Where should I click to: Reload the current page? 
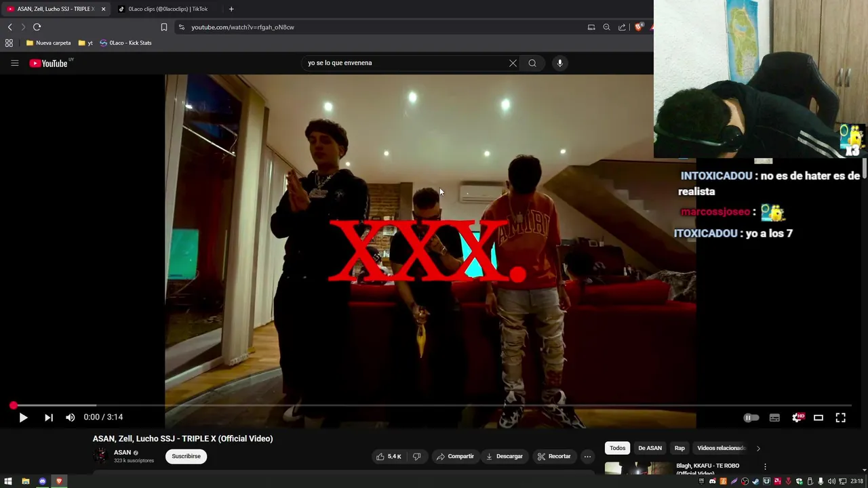click(x=37, y=27)
